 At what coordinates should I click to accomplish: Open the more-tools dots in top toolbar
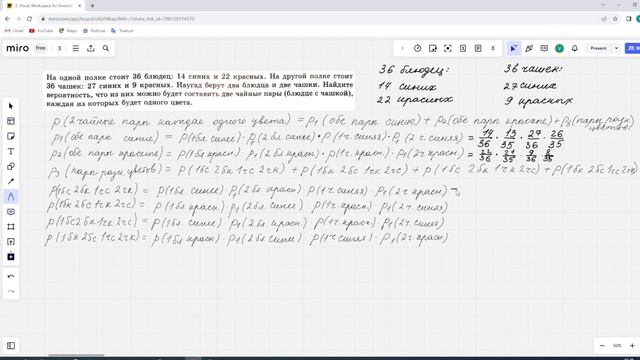(493, 48)
